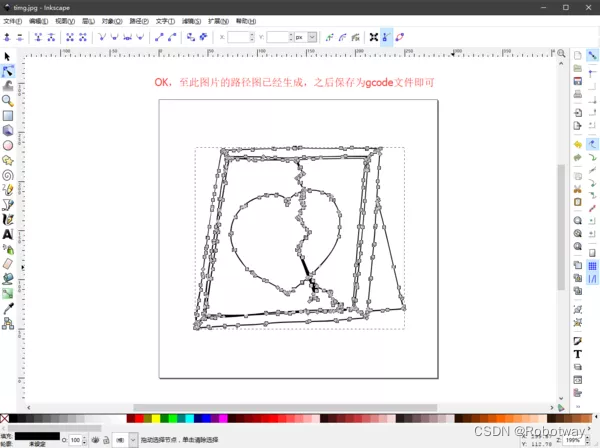Click the opacity O value field
Screen dimensions: 600x448
coord(76,440)
